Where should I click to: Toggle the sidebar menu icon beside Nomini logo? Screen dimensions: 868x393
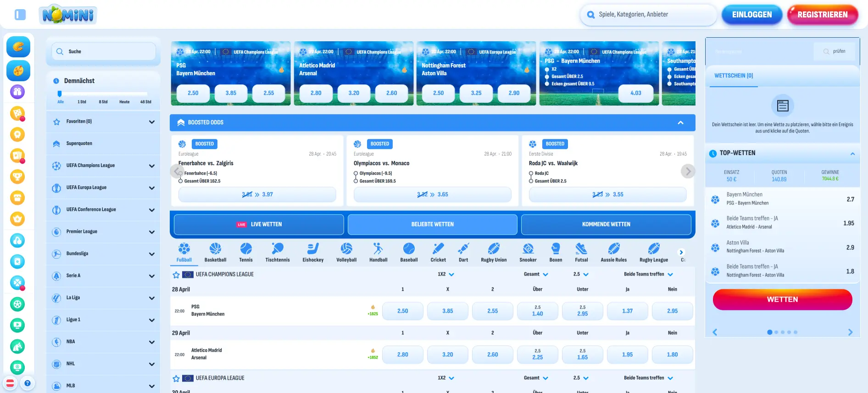point(20,15)
